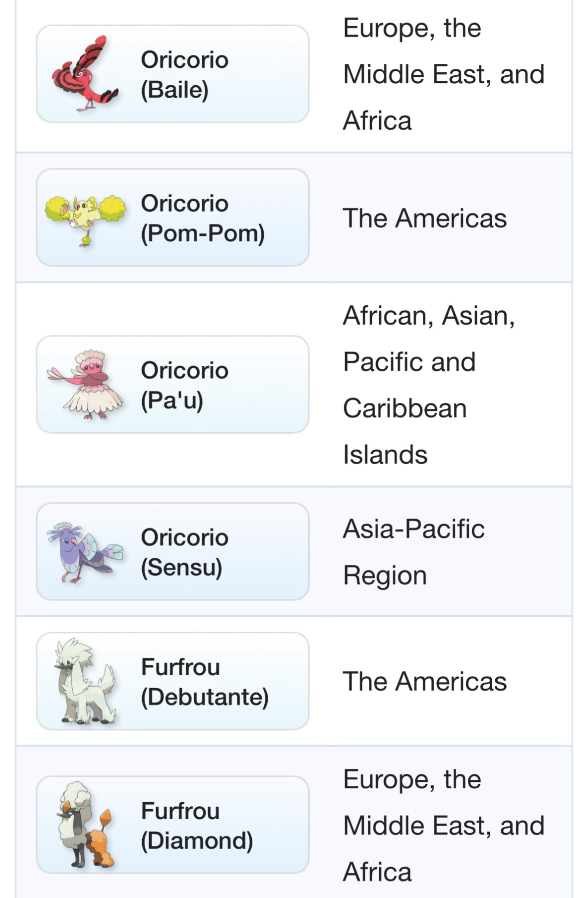Click the Furfrou Diamond trim sprite
This screenshot has height=898, width=588.
coord(85,824)
